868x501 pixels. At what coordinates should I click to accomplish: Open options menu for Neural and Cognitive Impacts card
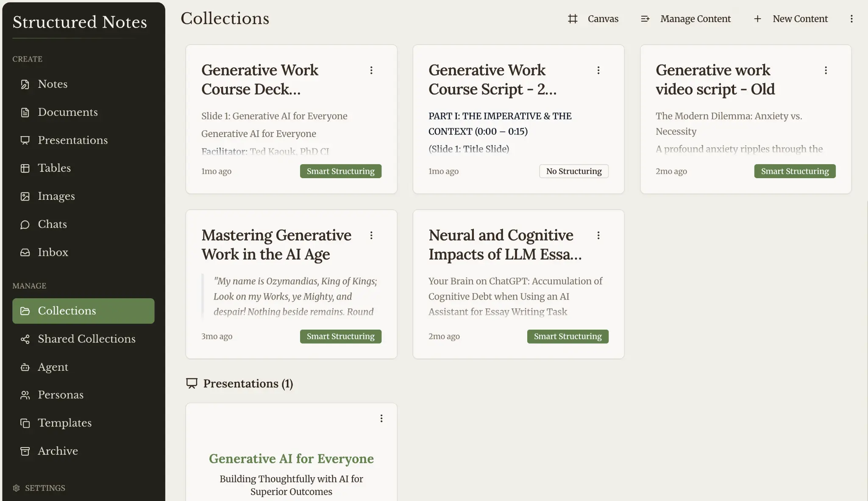click(598, 235)
